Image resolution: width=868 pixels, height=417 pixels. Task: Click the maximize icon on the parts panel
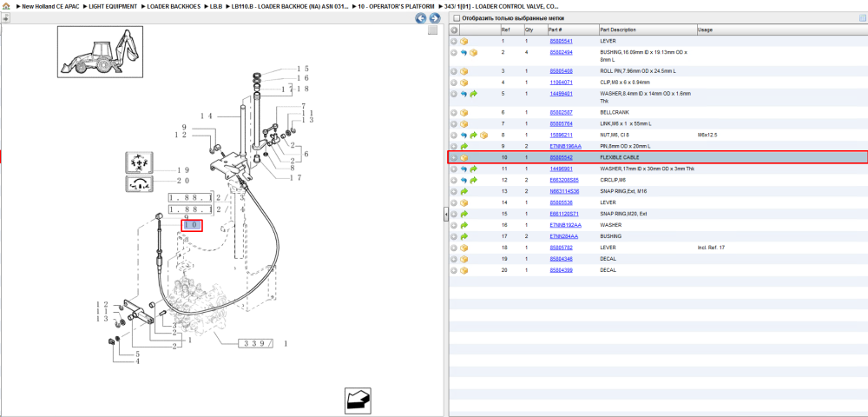[x=862, y=18]
